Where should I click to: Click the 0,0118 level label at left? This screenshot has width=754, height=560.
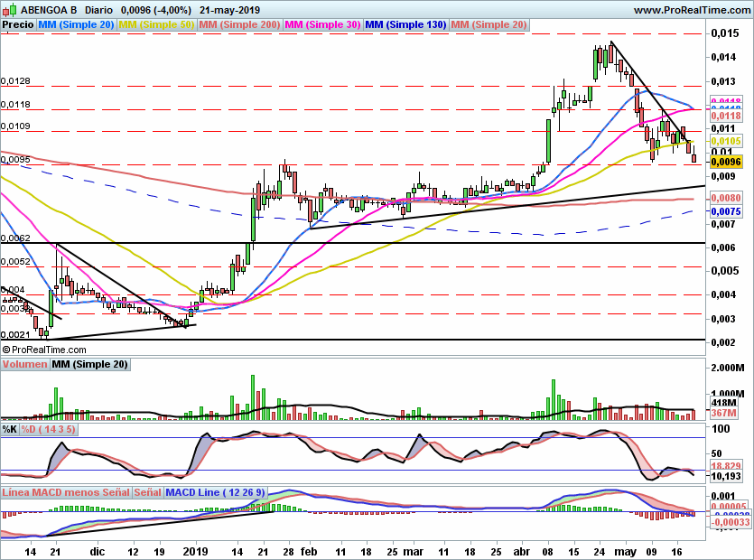pos(15,104)
